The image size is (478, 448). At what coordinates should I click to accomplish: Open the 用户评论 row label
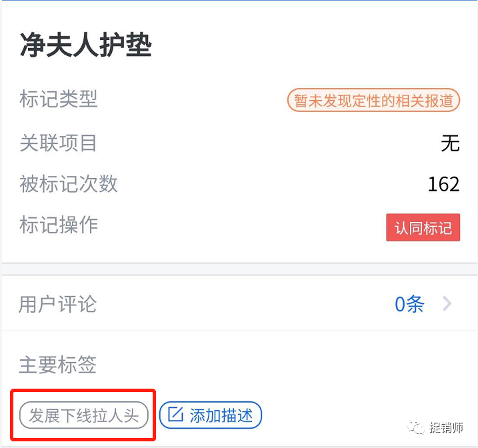(58, 305)
